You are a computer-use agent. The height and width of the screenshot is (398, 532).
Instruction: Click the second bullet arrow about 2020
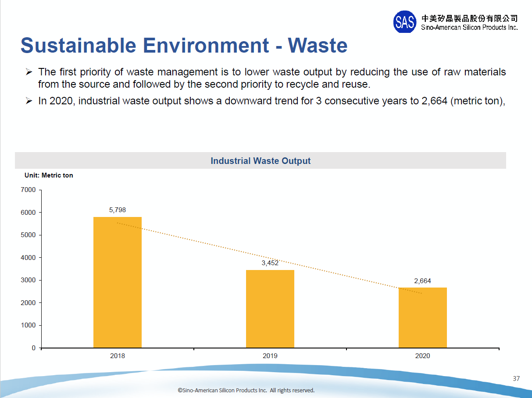(29, 101)
